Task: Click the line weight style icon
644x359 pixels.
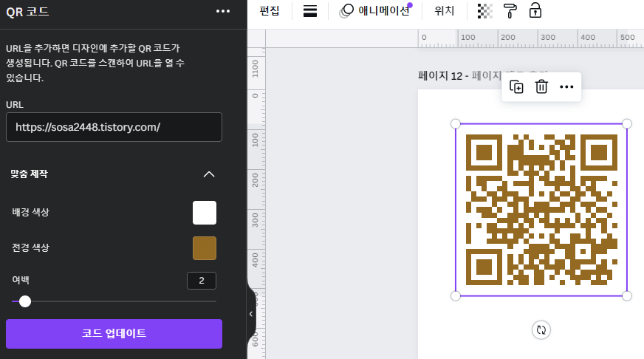Action: tap(310, 11)
